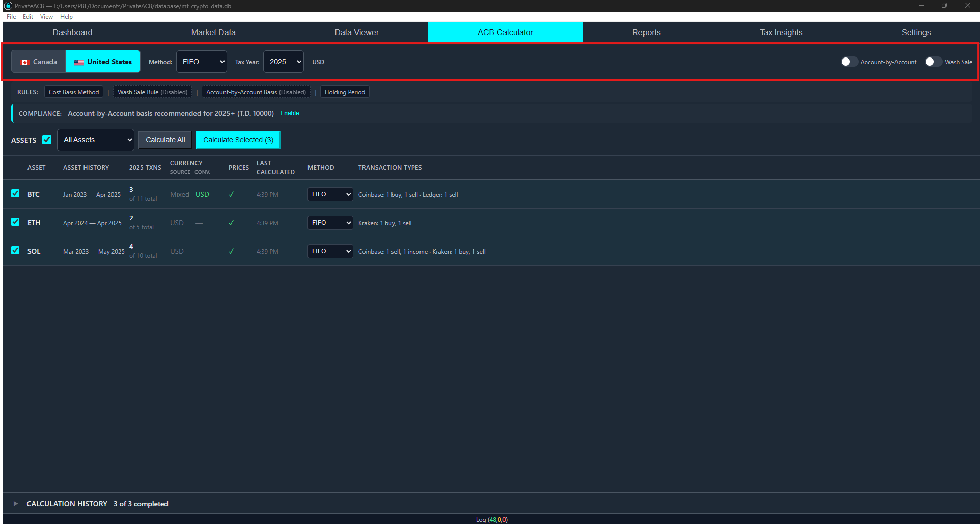Click ETH's price status checkmark
The height and width of the screenshot is (524, 980).
click(232, 223)
